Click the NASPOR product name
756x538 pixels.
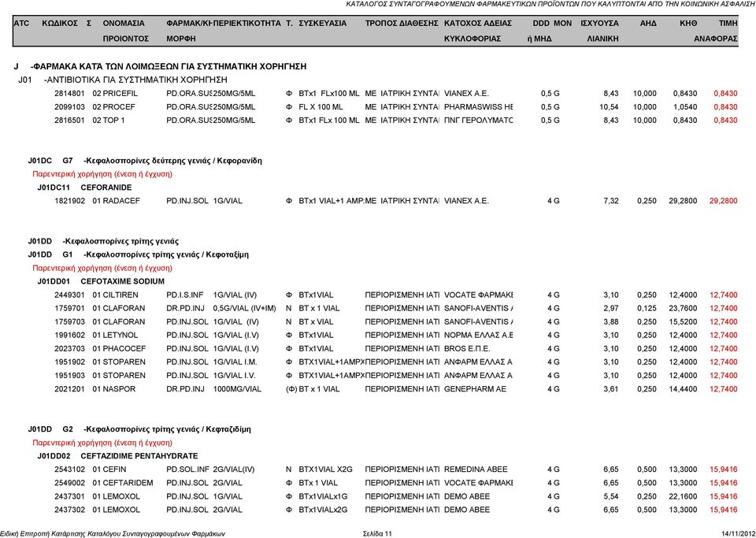pos(119,389)
